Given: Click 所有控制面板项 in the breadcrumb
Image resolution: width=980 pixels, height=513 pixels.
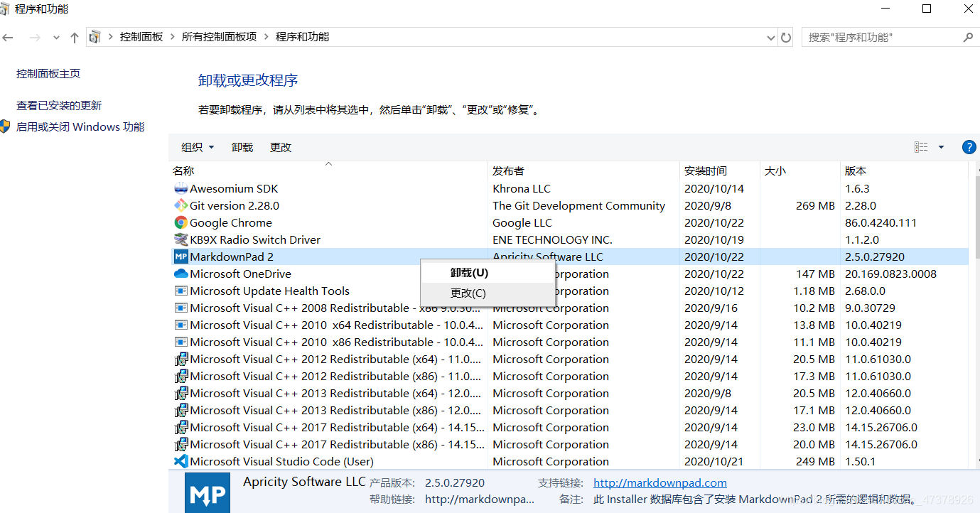Looking at the screenshot, I should pyautogui.click(x=219, y=37).
